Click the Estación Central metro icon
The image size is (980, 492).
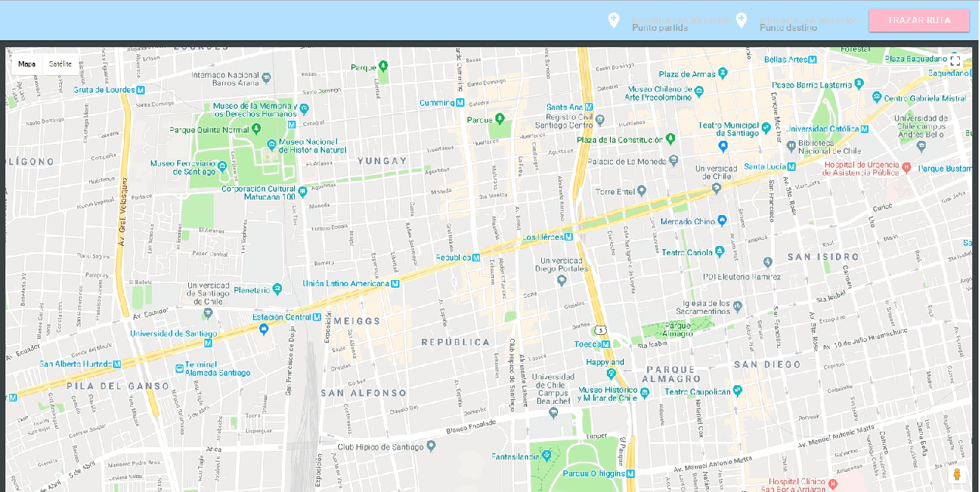point(317,316)
